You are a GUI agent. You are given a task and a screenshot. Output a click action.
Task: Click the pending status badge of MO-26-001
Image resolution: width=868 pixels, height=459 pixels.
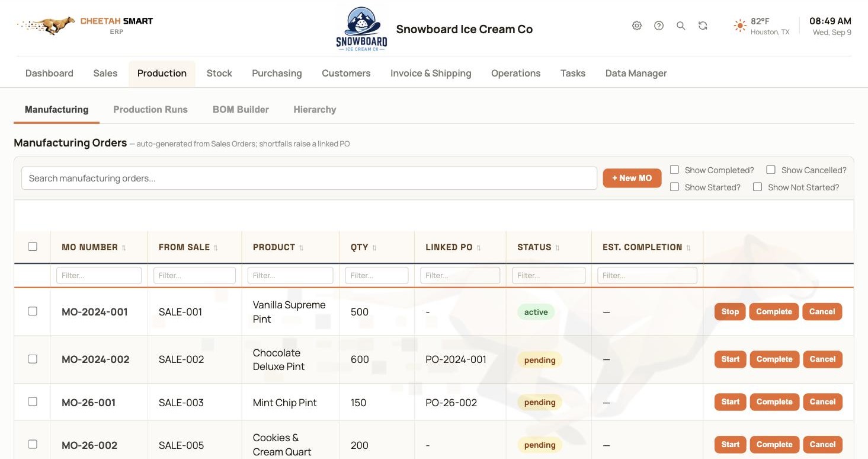coord(540,402)
